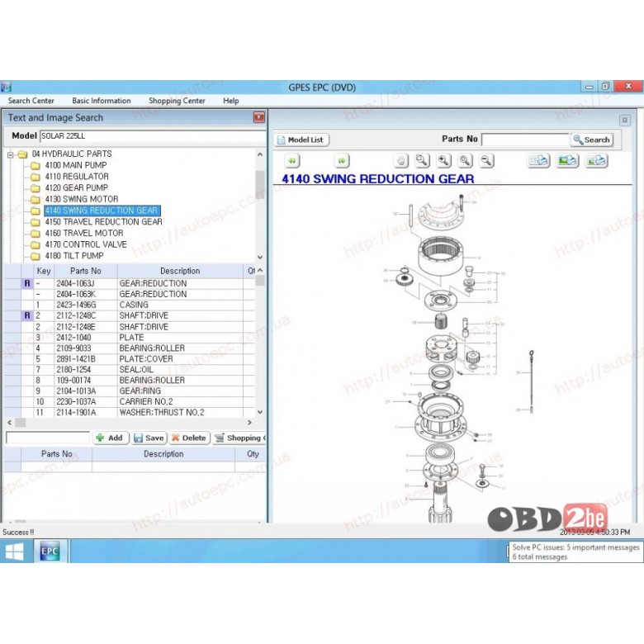
Task: Click the Shopping cart button
Action: coord(239,438)
